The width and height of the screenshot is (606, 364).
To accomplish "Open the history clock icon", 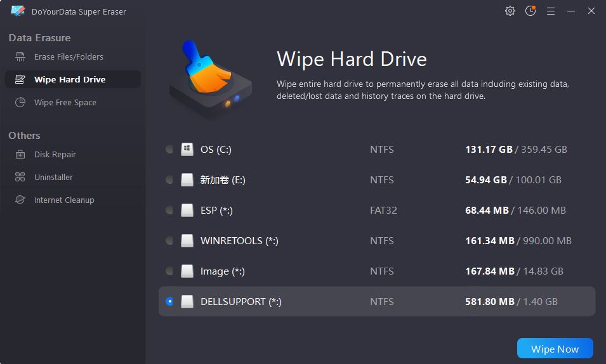I will [530, 11].
